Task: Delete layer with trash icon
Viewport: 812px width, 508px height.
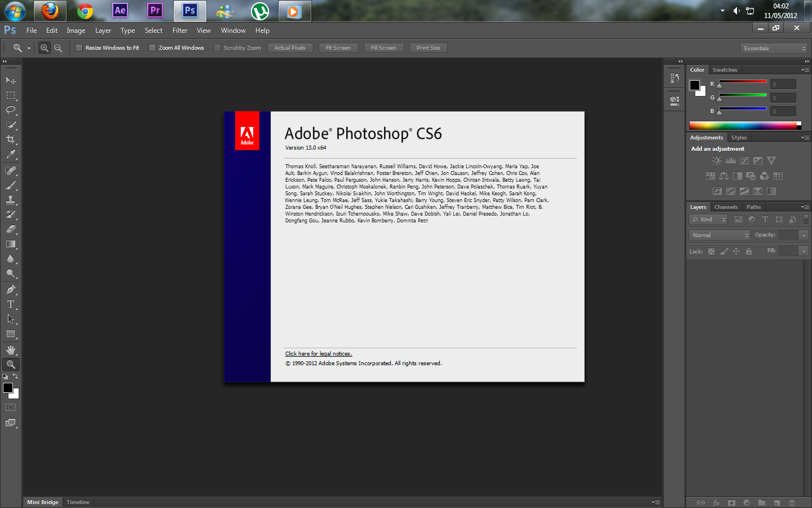Action: pos(792,502)
